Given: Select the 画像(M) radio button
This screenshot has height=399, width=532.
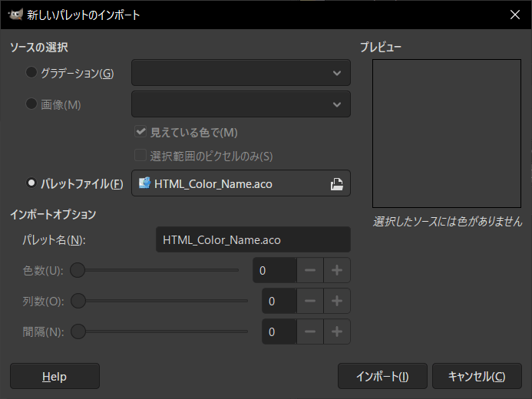Looking at the screenshot, I should [31, 104].
